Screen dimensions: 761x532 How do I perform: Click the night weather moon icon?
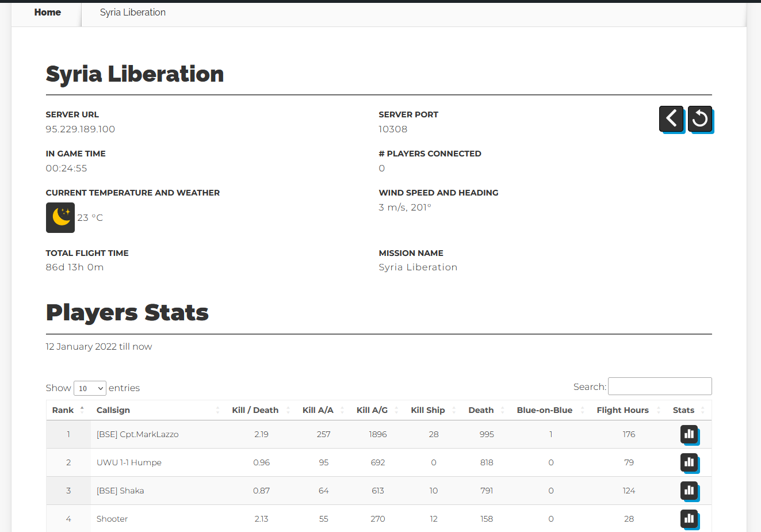(x=60, y=217)
